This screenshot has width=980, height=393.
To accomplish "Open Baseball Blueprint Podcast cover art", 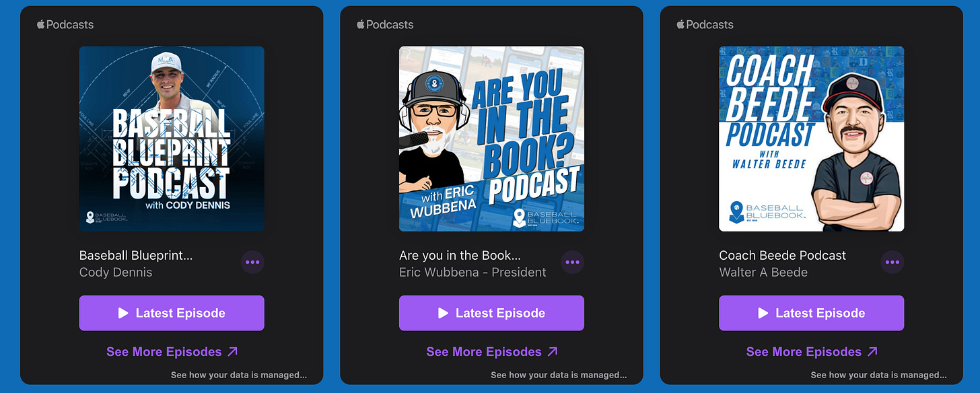I will (x=172, y=139).
